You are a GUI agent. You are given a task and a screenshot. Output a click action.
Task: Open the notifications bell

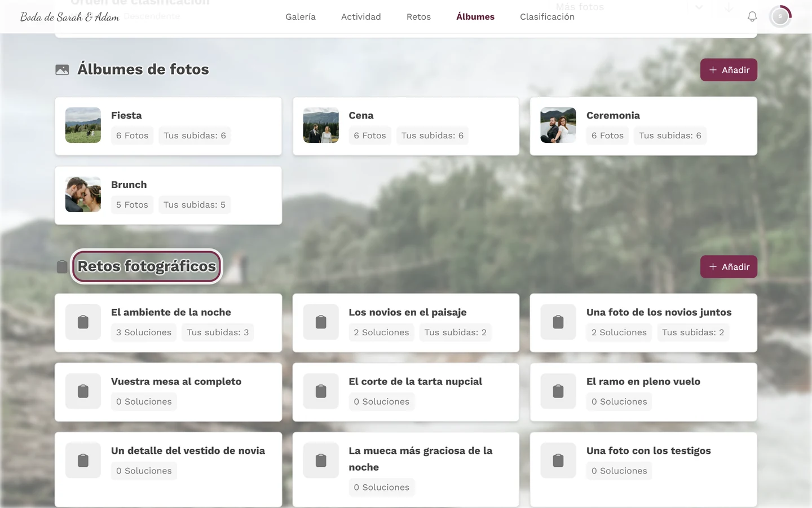pos(752,17)
